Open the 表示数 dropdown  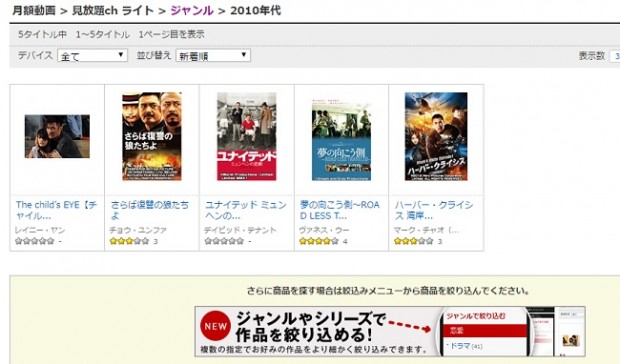[615, 56]
